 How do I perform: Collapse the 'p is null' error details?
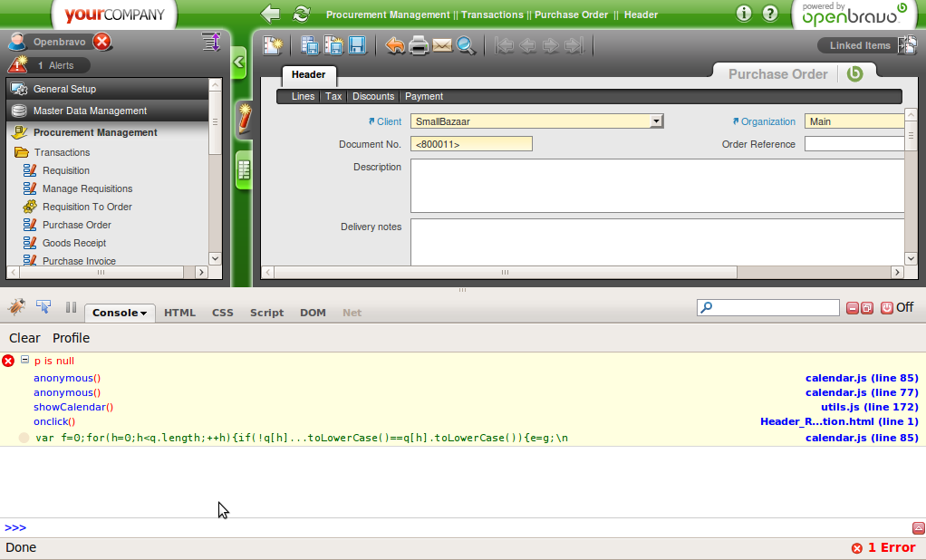tap(24, 360)
